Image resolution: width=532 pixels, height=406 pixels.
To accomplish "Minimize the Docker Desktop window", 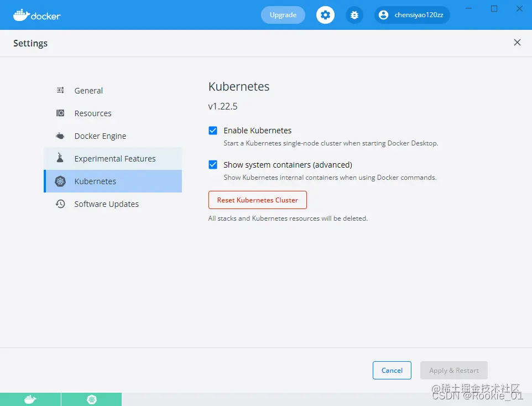I will [x=468, y=8].
